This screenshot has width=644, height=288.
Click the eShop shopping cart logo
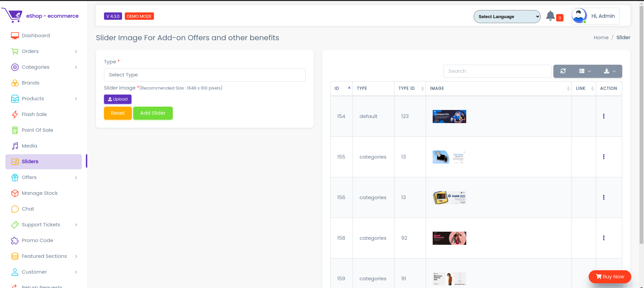click(12, 15)
